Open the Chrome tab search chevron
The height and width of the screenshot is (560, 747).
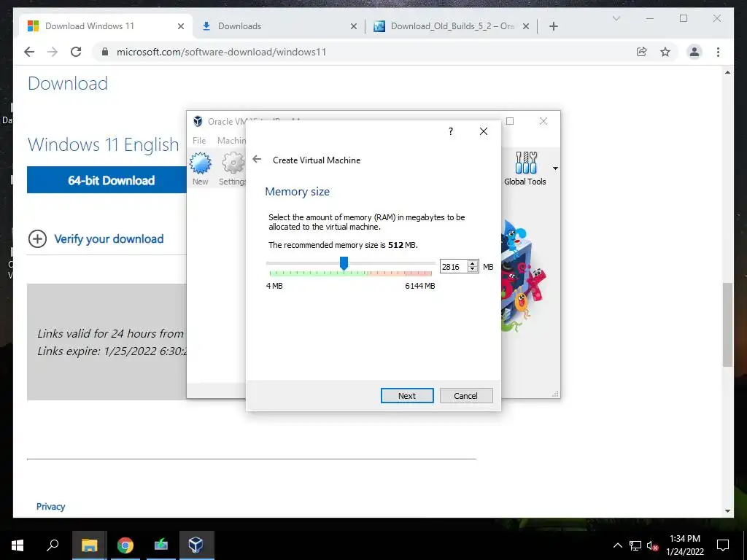[616, 18]
